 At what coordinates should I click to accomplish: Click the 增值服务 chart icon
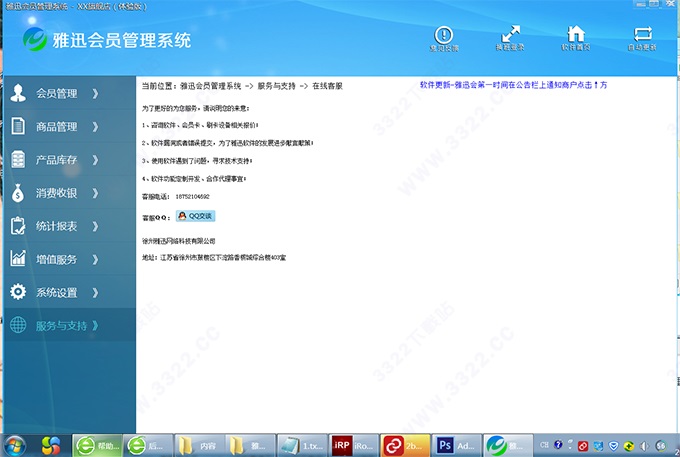[x=18, y=259]
